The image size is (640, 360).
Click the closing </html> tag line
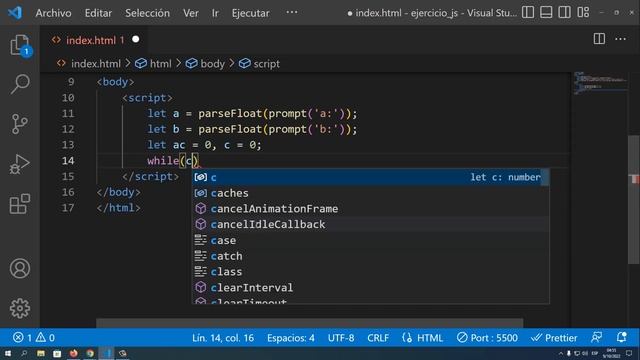pos(118,208)
